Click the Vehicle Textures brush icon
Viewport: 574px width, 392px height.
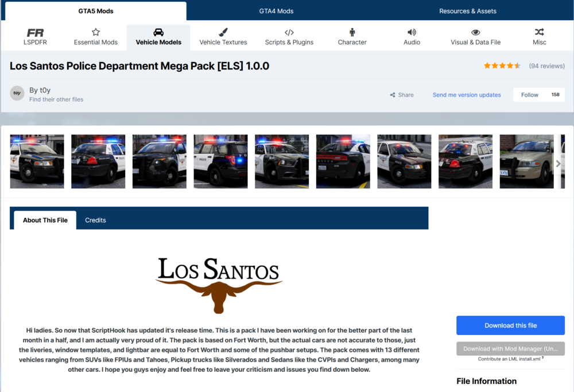(x=223, y=32)
